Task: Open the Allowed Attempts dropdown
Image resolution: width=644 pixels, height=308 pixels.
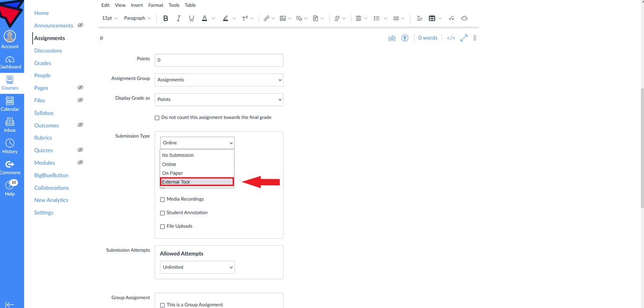Action: pos(197,267)
